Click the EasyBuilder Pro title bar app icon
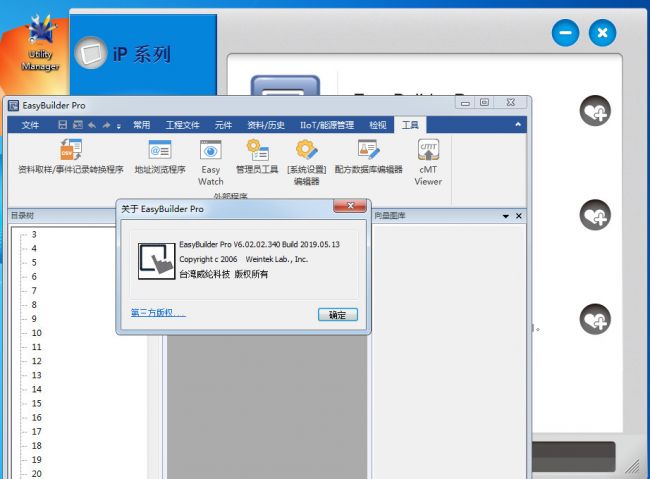This screenshot has height=479, width=650. coord(13,105)
